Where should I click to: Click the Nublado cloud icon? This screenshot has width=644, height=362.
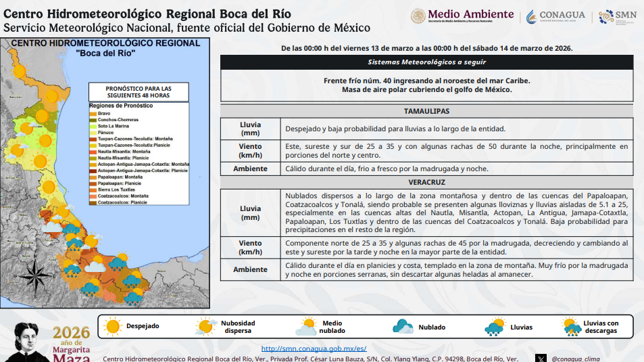coord(403,327)
